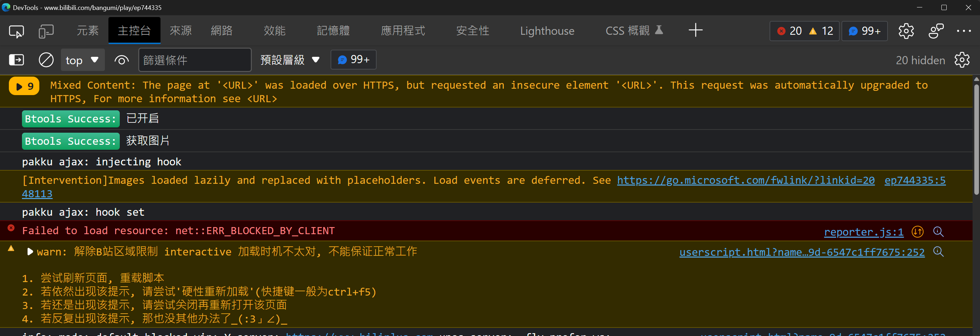The width and height of the screenshot is (980, 336).
Task: Expand the warn message disclosure triangle
Action: tap(29, 251)
